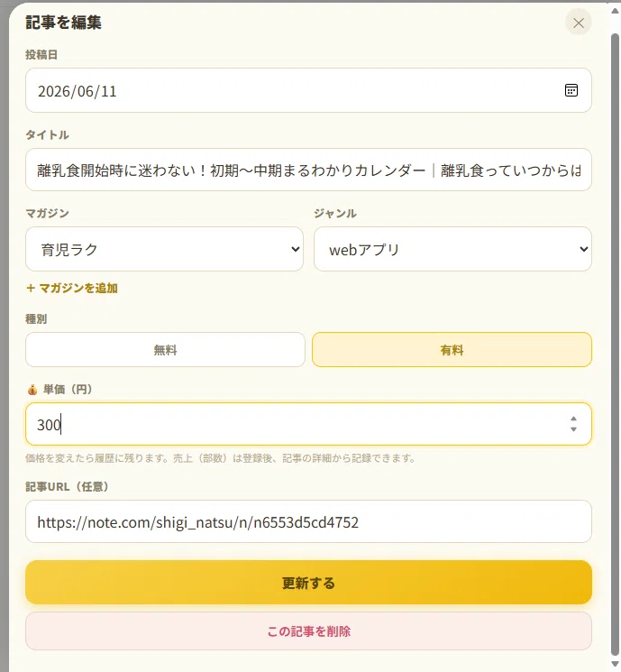Click the 更新する button

tap(308, 583)
